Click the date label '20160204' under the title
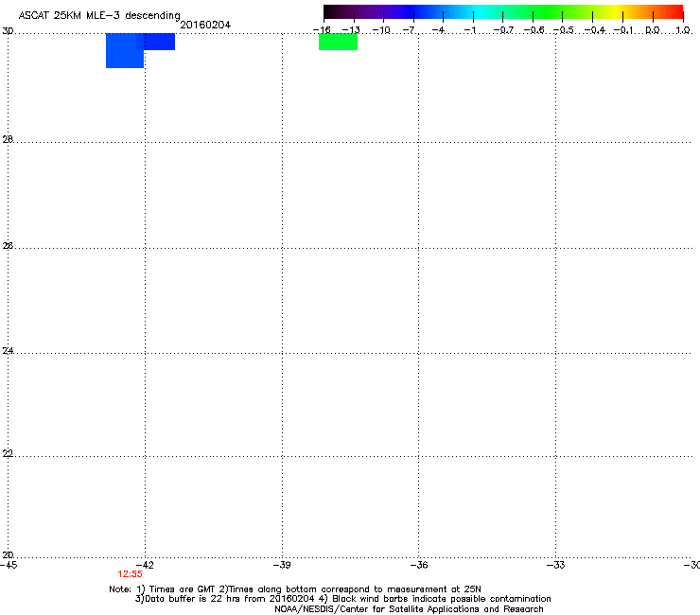Image resolution: width=700 pixels, height=615 pixels. pos(205,25)
